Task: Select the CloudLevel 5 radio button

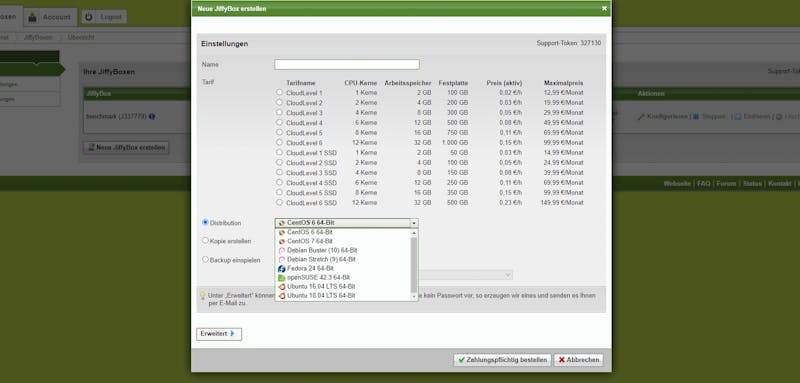Action: (279, 133)
